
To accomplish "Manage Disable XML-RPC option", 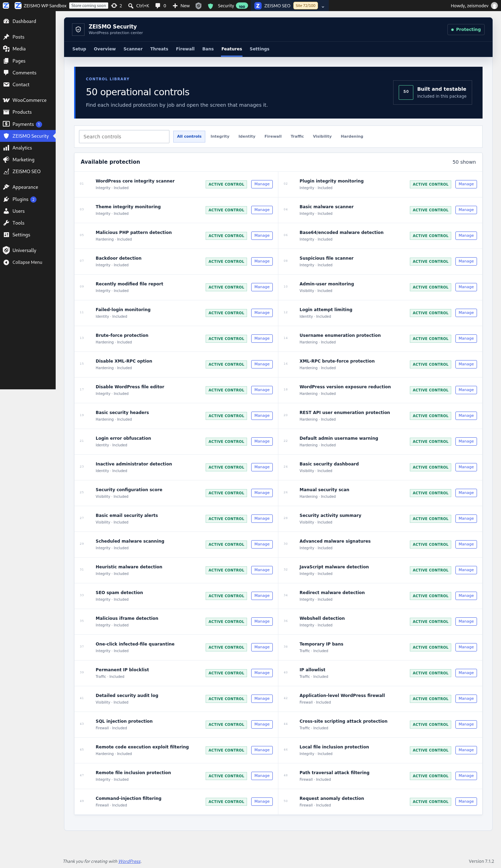I will pos(262,364).
